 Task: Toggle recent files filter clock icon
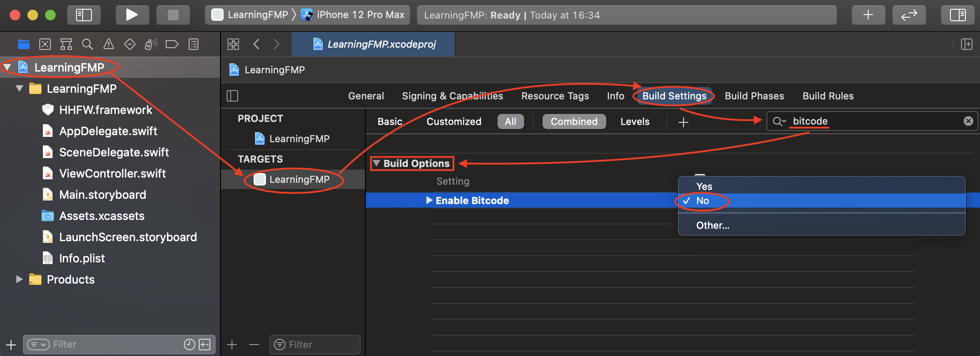coord(189,345)
